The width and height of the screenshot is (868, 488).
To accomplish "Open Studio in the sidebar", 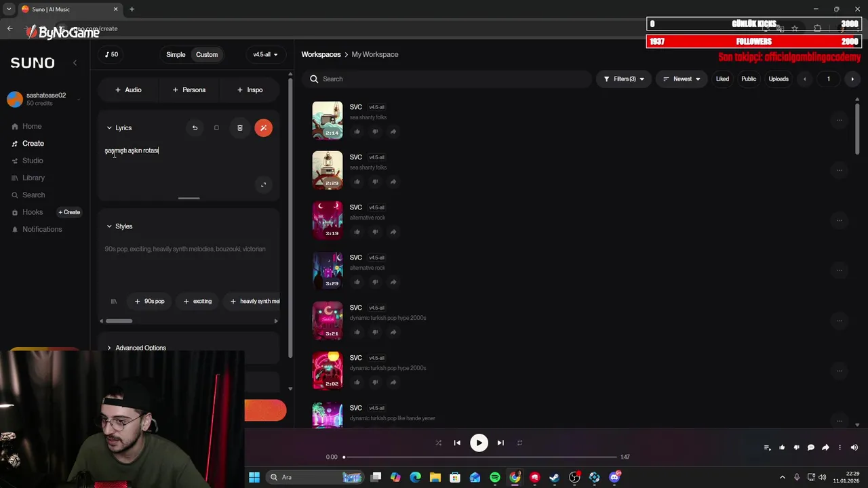I will coord(28,161).
